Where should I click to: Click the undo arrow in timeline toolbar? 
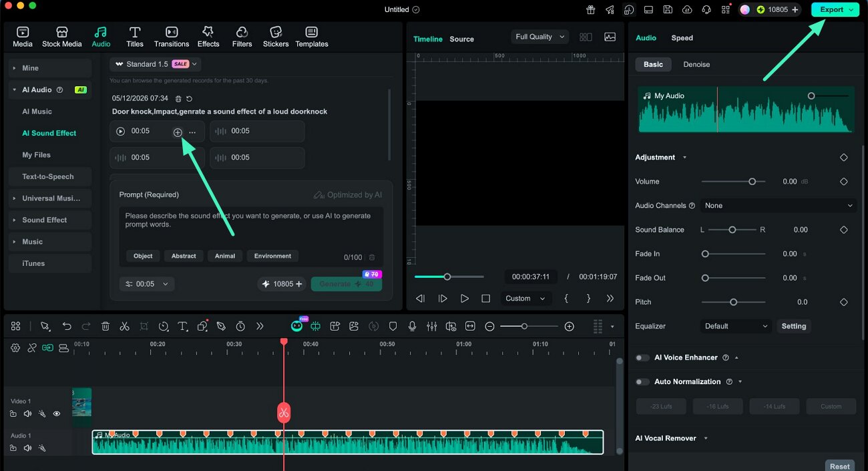(x=67, y=326)
